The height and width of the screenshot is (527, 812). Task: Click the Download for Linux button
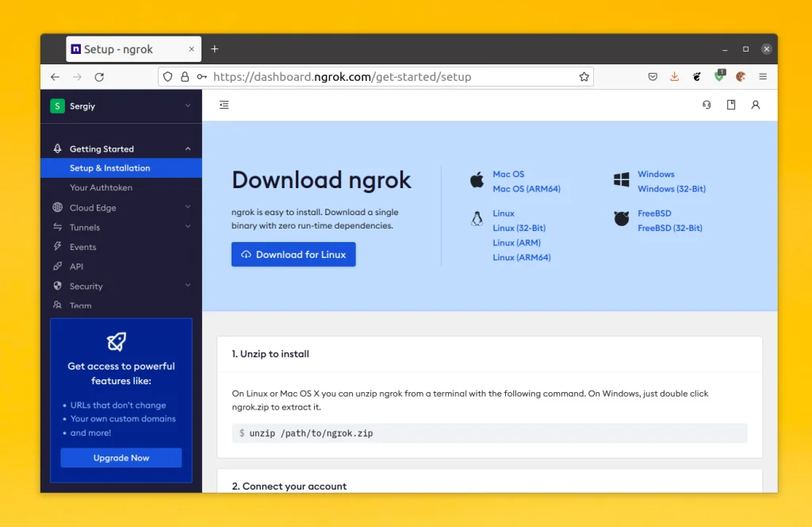point(293,254)
